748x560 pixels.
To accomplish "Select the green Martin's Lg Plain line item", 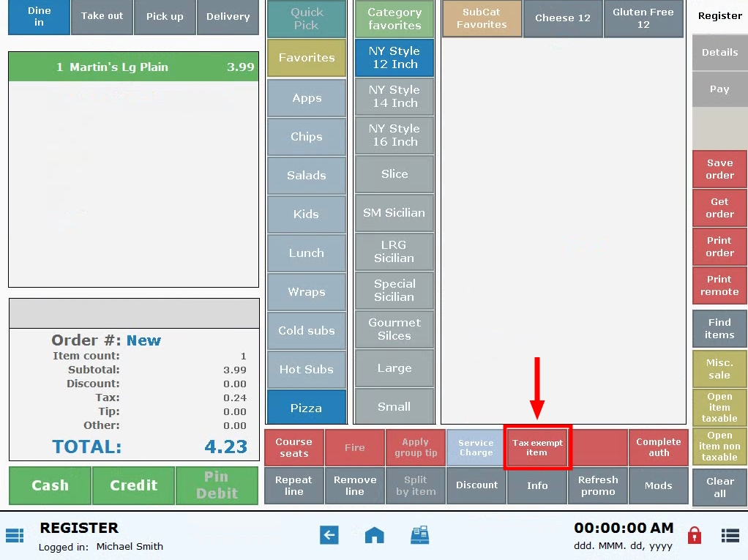I will point(134,67).
